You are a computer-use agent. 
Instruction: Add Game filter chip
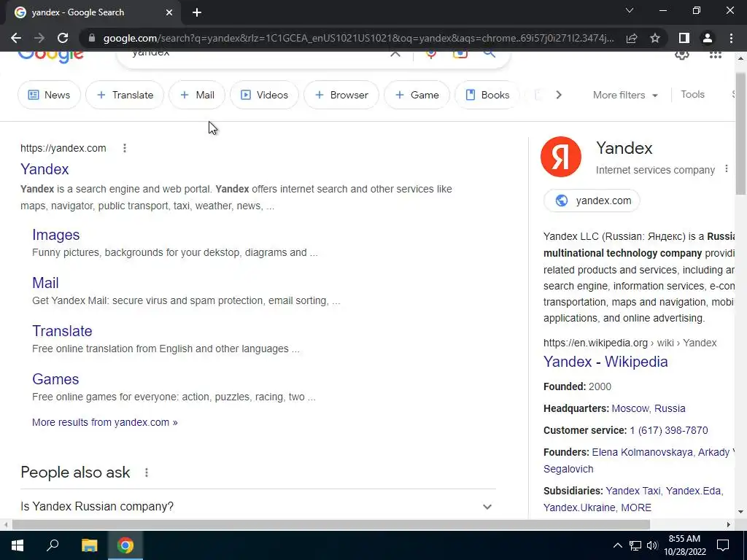coord(417,95)
